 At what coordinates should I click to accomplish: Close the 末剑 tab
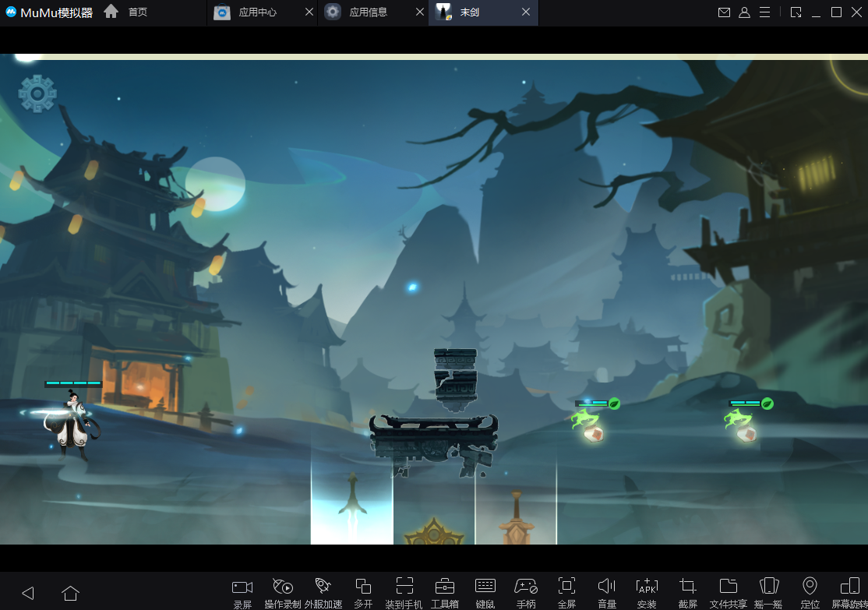(x=526, y=12)
